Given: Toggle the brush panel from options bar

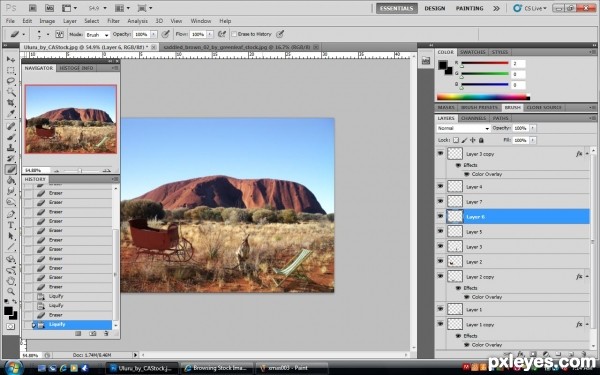Looking at the screenshot, I should (59, 34).
